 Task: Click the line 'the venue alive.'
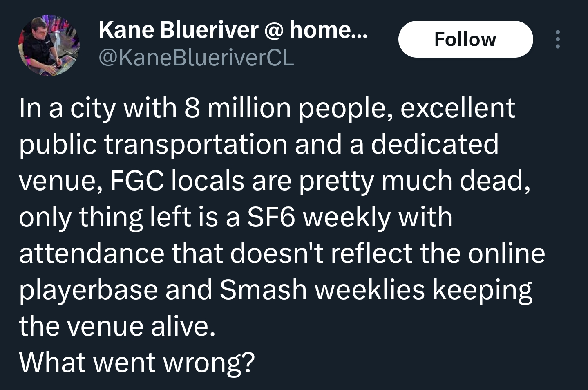[117, 326]
